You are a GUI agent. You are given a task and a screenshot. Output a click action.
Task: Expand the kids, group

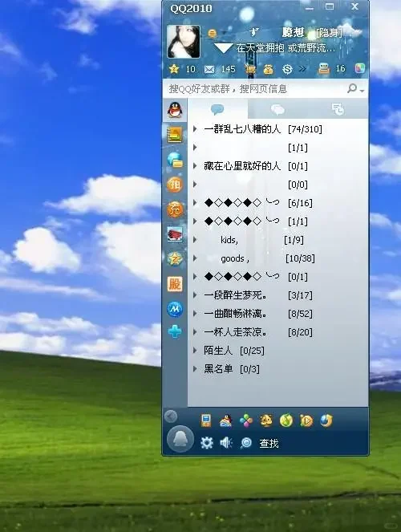(x=195, y=240)
